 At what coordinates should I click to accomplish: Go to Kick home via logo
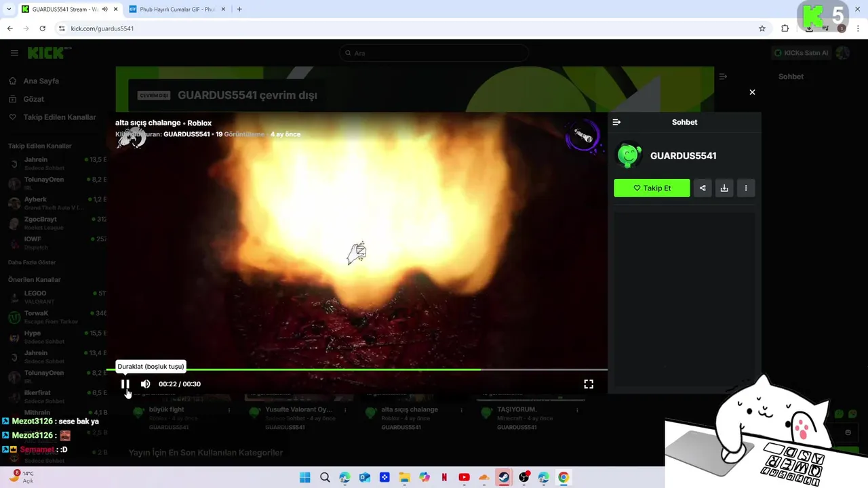pyautogui.click(x=49, y=53)
